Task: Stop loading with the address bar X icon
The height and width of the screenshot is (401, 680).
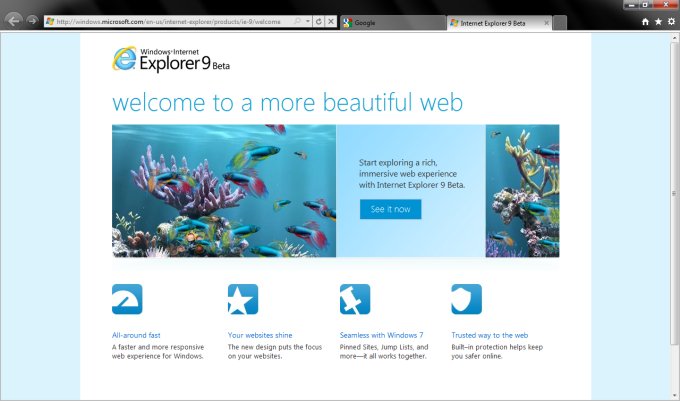Action: pyautogui.click(x=330, y=21)
